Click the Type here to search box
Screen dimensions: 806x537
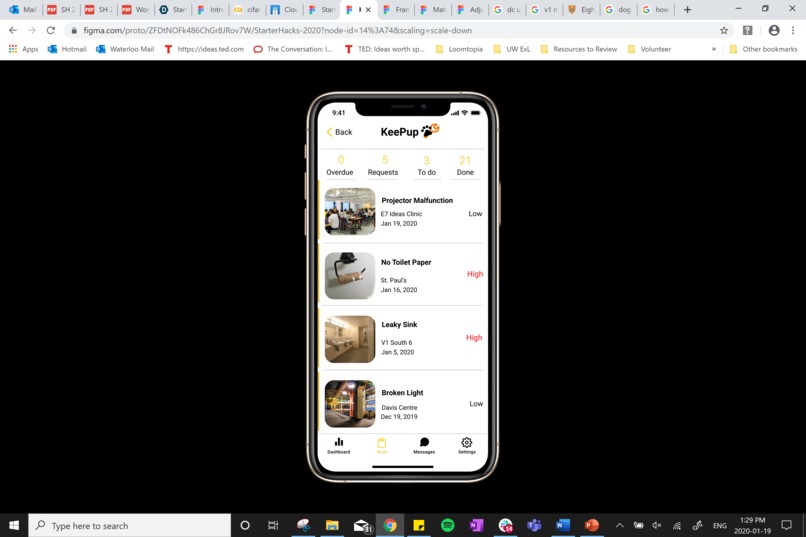click(x=130, y=525)
